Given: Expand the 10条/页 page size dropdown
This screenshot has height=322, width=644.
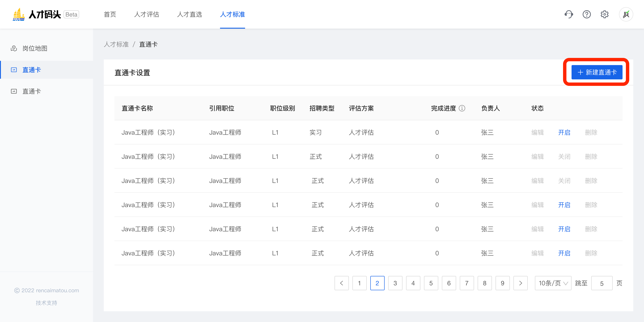Looking at the screenshot, I should point(553,283).
